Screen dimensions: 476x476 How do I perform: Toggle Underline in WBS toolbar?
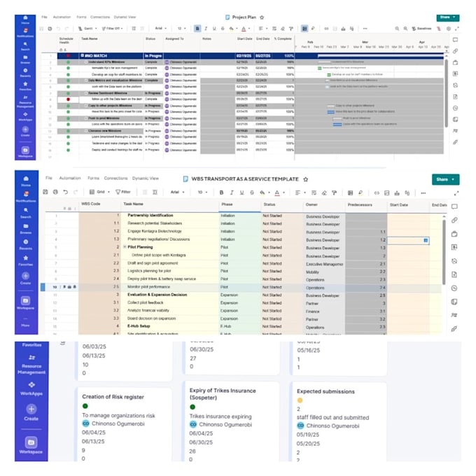point(241,192)
